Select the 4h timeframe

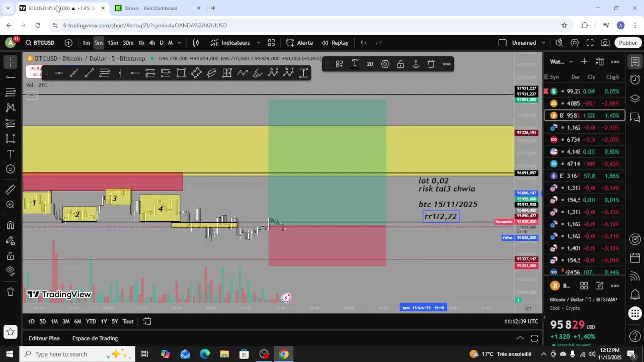pos(152,43)
